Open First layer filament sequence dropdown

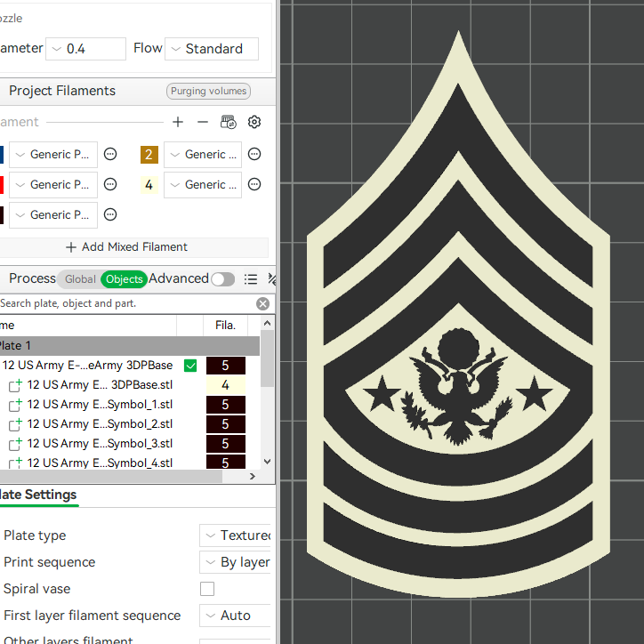click(x=235, y=616)
